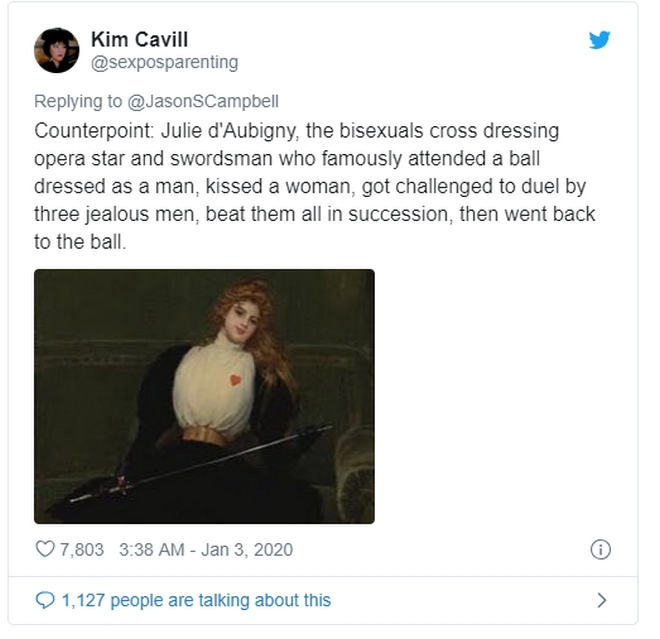Image resolution: width=660 pixels, height=639 pixels.
Task: View the 1,127 people talking link
Action: click(196, 600)
